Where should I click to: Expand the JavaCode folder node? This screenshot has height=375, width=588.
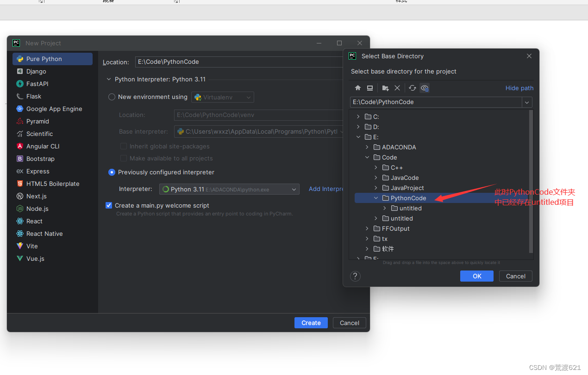click(376, 178)
